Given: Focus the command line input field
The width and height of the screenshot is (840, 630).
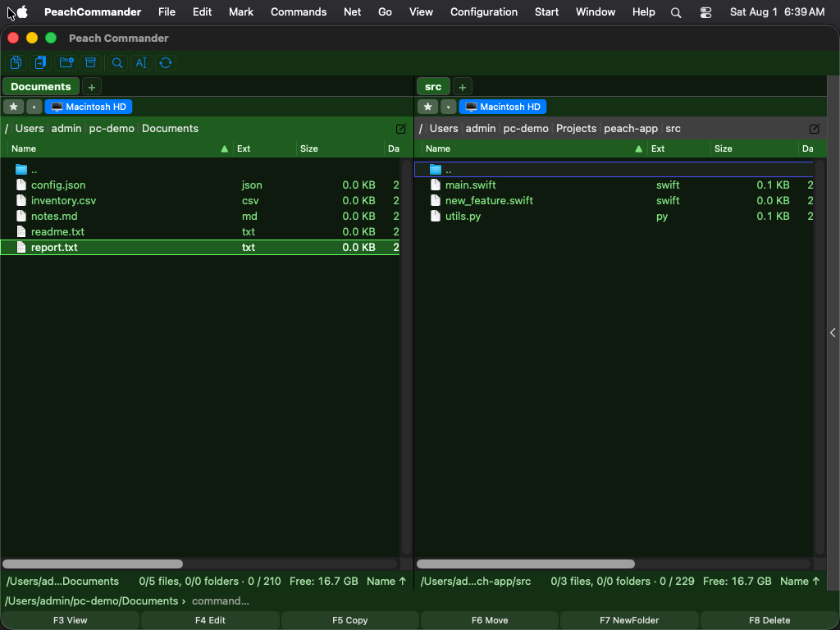Looking at the screenshot, I should 514,601.
